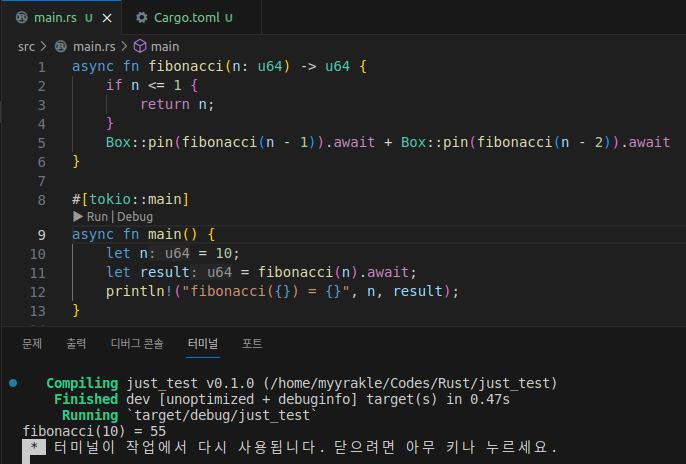The image size is (686, 464).
Task: Open the 출력 panel tab
Action: point(76,343)
